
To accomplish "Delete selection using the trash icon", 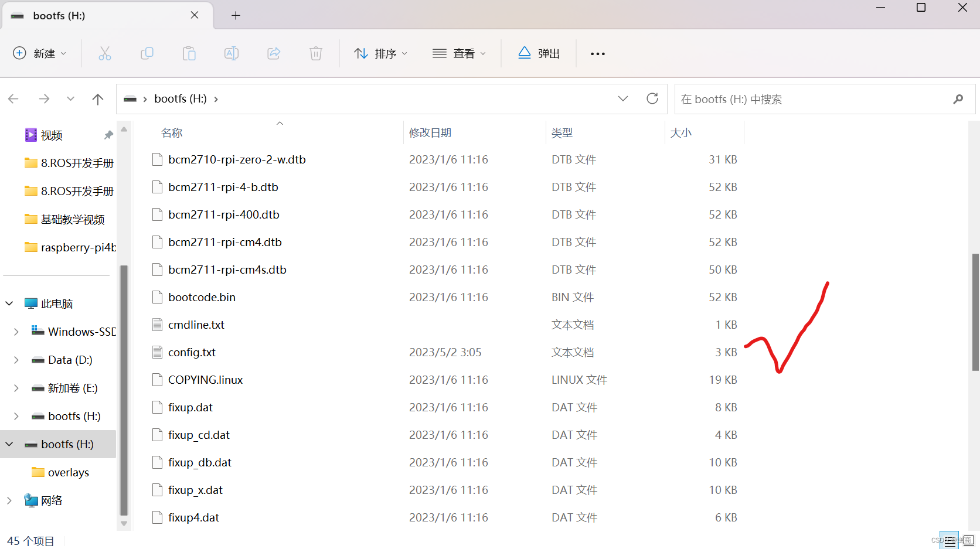I will point(316,53).
